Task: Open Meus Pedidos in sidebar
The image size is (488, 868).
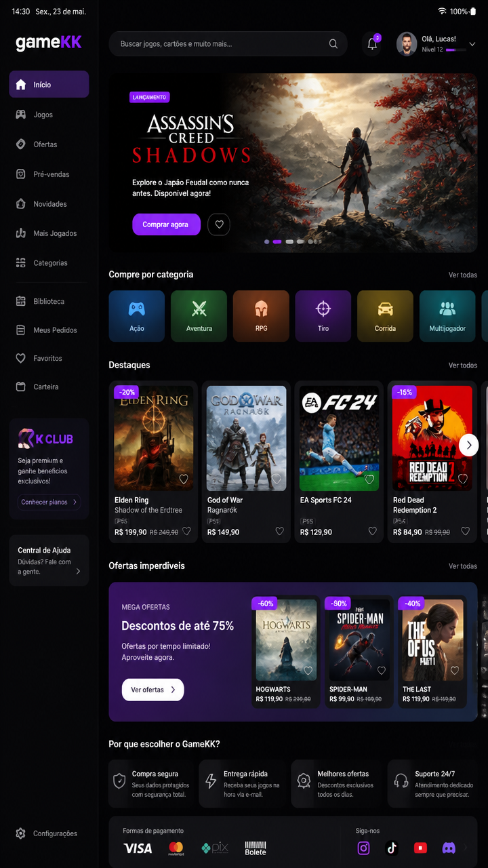Action: pos(49,330)
